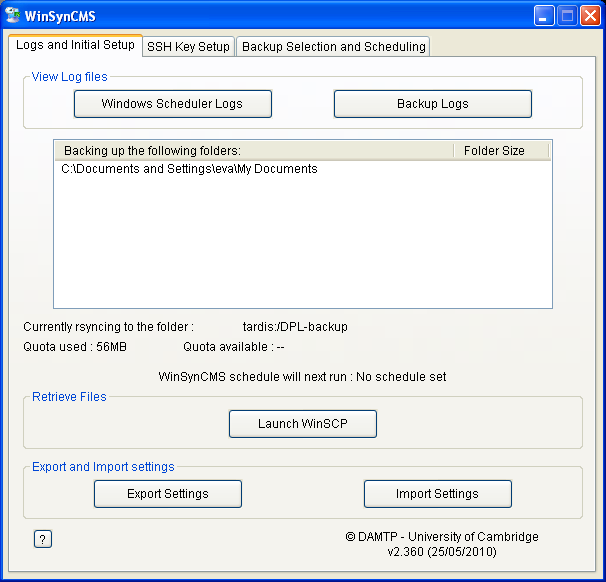Screen dimensions: 606x582
Task: Open help with the question mark button
Action: pyautogui.click(x=42, y=539)
